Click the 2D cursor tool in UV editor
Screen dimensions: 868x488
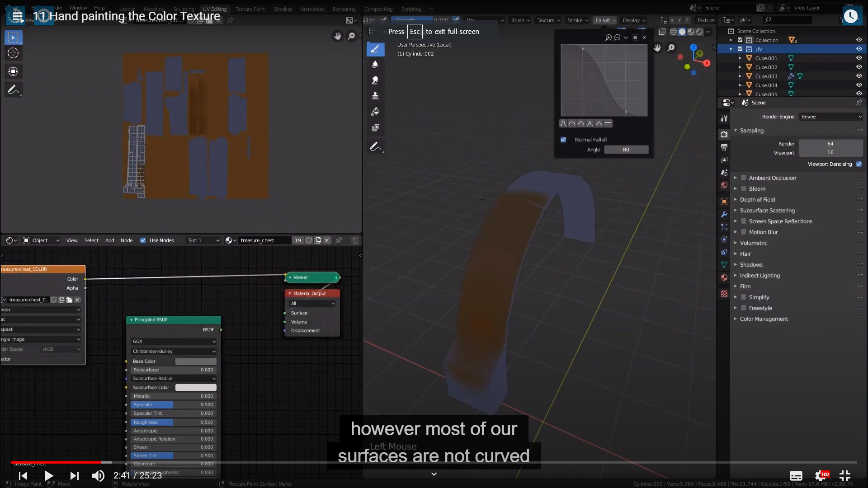point(13,53)
